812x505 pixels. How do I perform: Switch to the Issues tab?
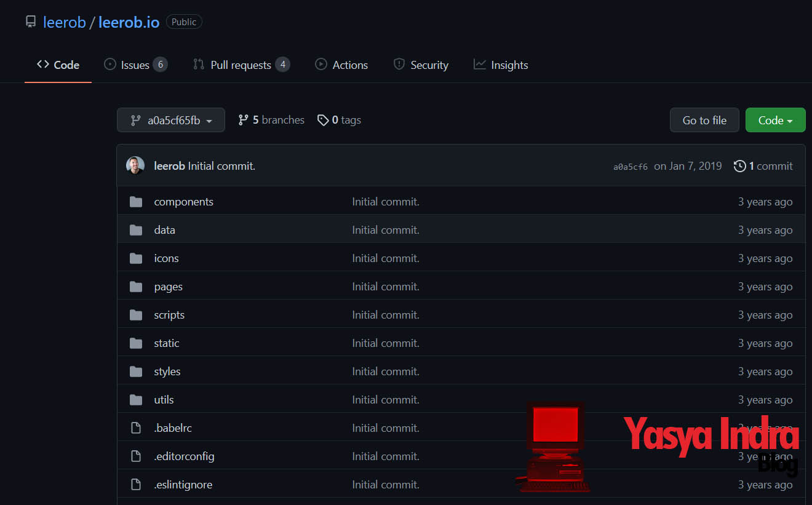click(135, 65)
